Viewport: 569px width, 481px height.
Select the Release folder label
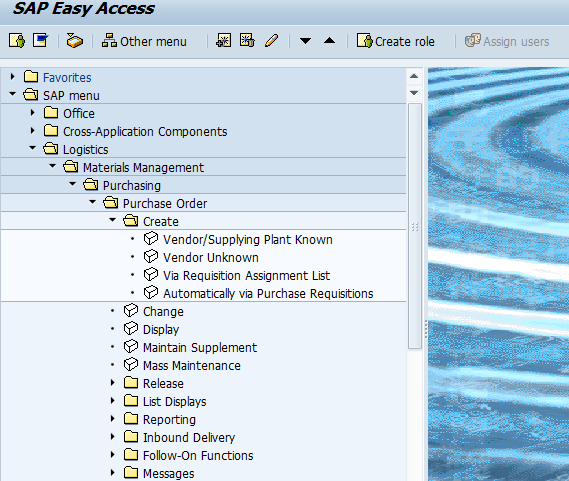(x=163, y=383)
